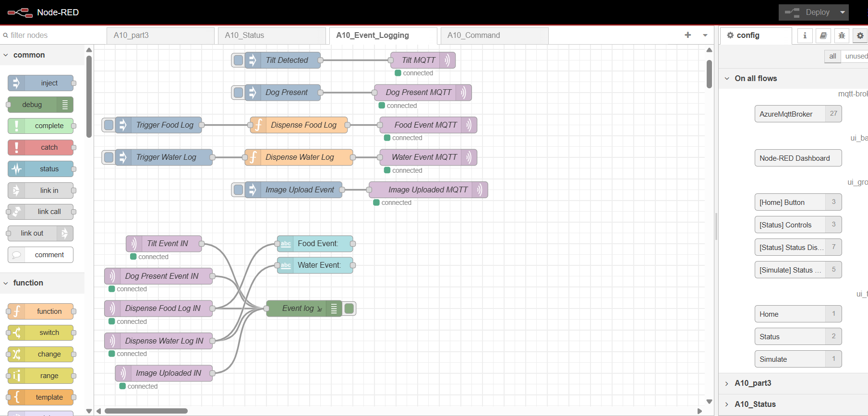Open the debug messages bug icon
Image resolution: width=868 pixels, height=416 pixels.
(842, 36)
